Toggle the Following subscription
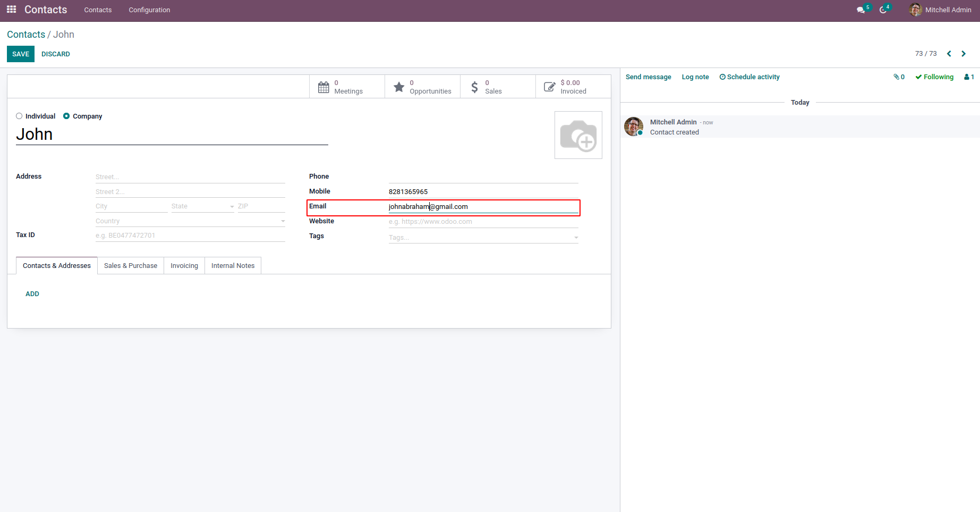 tap(934, 77)
